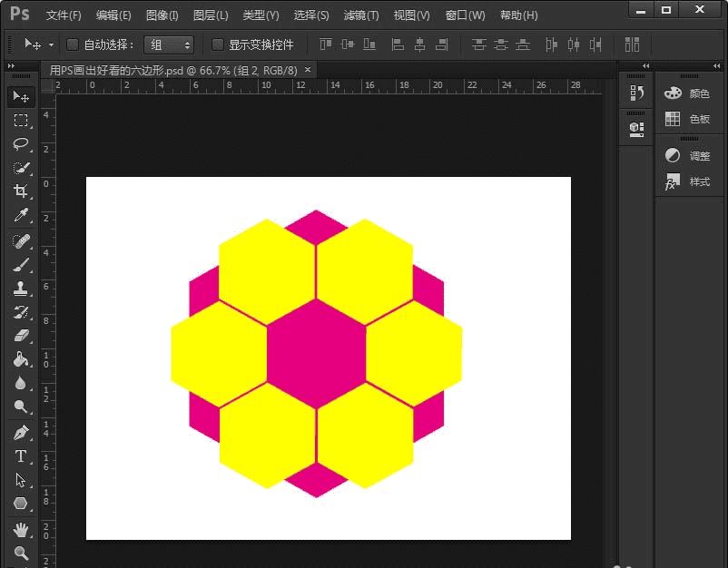Select the Polygon shape tool
Viewport: 728px width, 568px height.
[x=21, y=504]
